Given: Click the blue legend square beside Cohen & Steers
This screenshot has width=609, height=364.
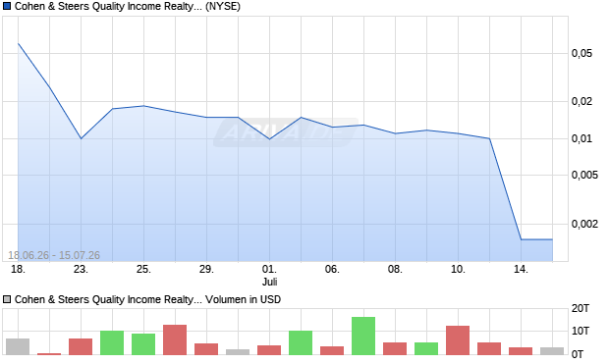Looking at the screenshot, I should tap(7, 6).
